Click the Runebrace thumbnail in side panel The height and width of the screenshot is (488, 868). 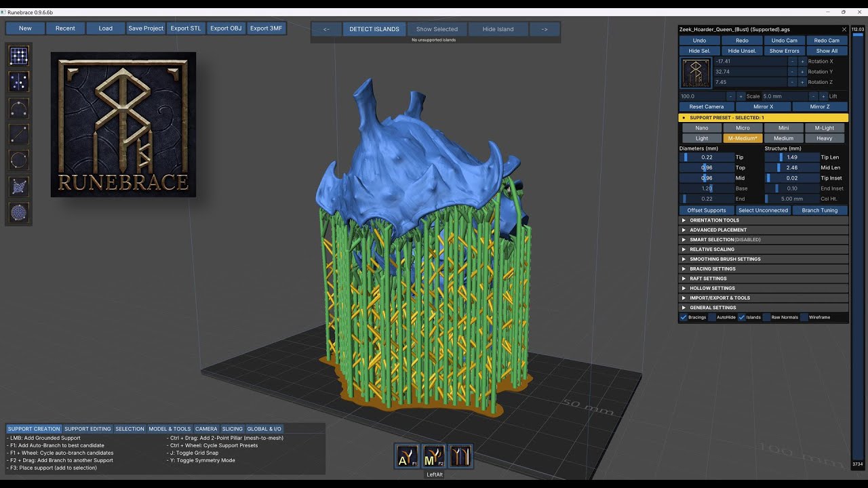pyautogui.click(x=696, y=72)
